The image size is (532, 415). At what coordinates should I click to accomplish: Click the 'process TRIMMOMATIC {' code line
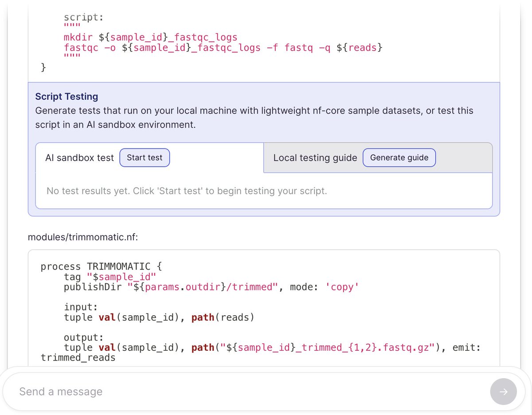pos(102,266)
